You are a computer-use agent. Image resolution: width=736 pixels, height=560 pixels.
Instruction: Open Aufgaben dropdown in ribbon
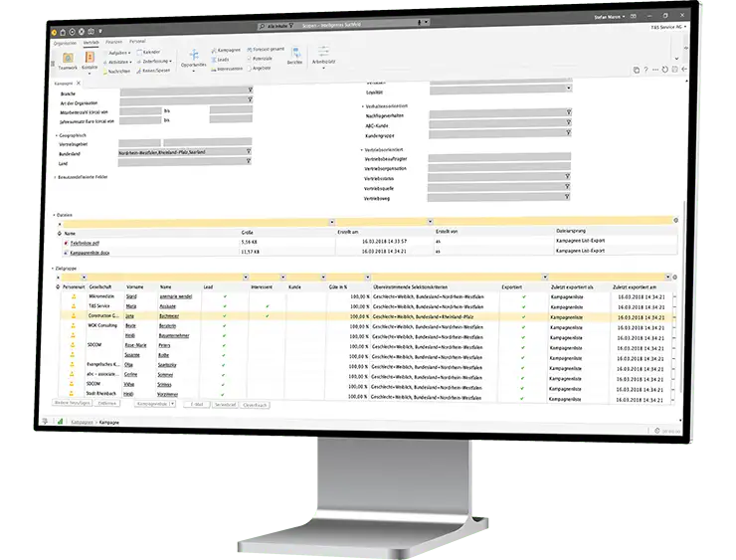[117, 53]
